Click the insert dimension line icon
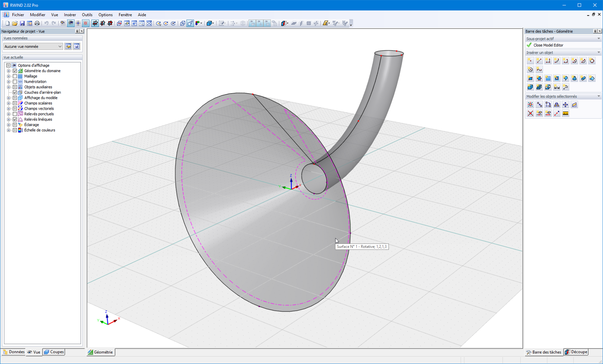 557,87
